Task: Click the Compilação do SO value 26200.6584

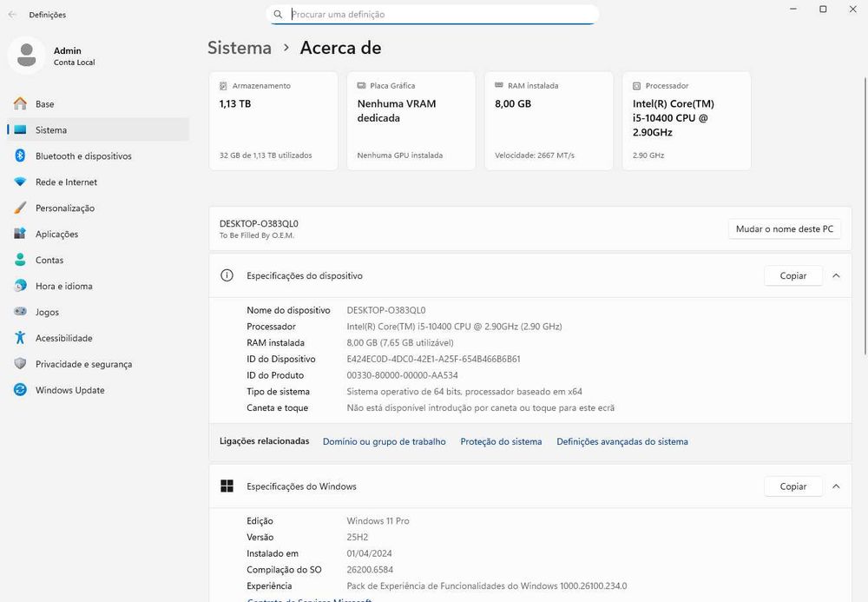Action: (370, 569)
